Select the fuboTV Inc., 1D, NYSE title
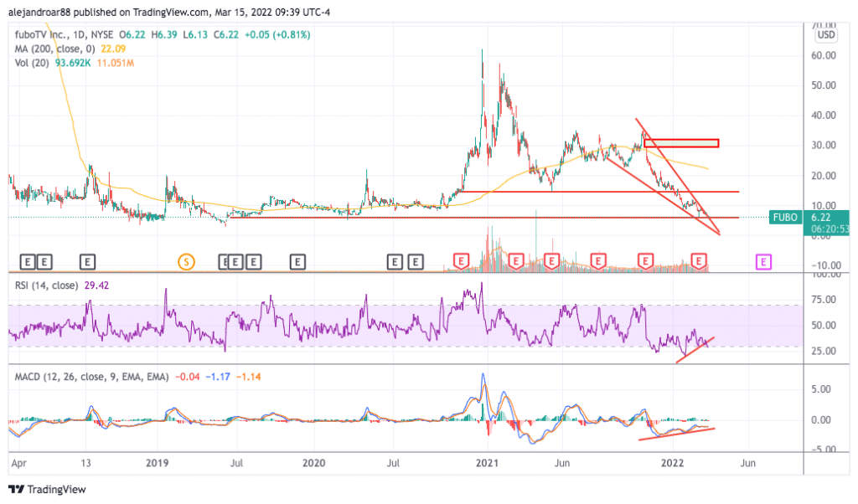 (64, 34)
